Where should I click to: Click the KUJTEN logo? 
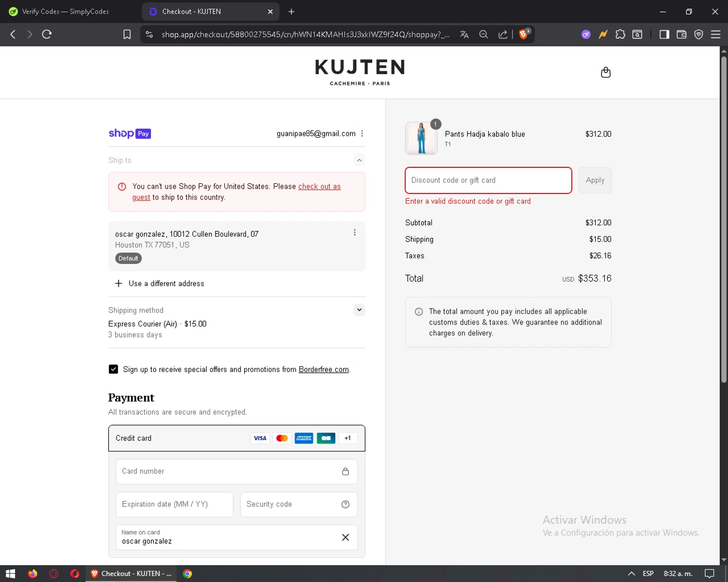(360, 72)
